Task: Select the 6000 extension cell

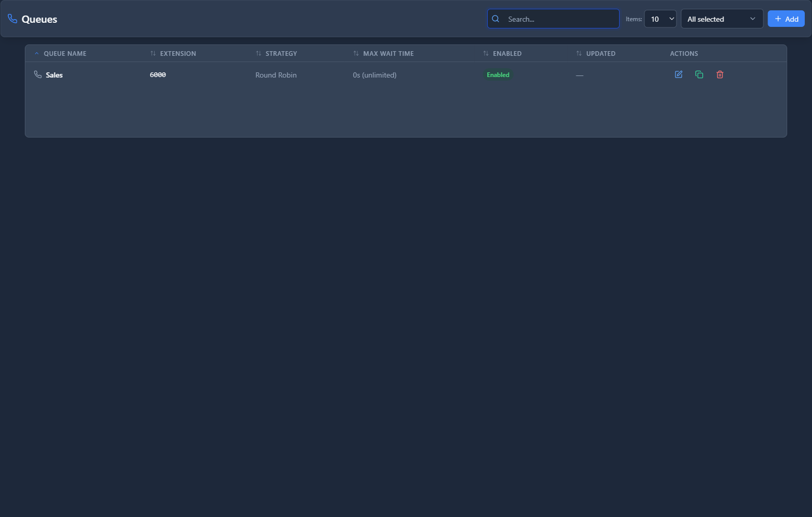Action: [158, 75]
